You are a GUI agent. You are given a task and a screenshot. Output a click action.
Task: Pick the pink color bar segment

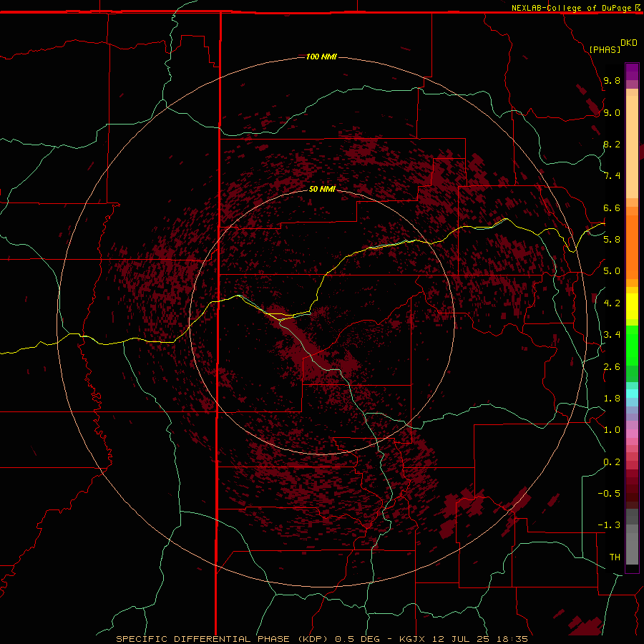[632, 434]
